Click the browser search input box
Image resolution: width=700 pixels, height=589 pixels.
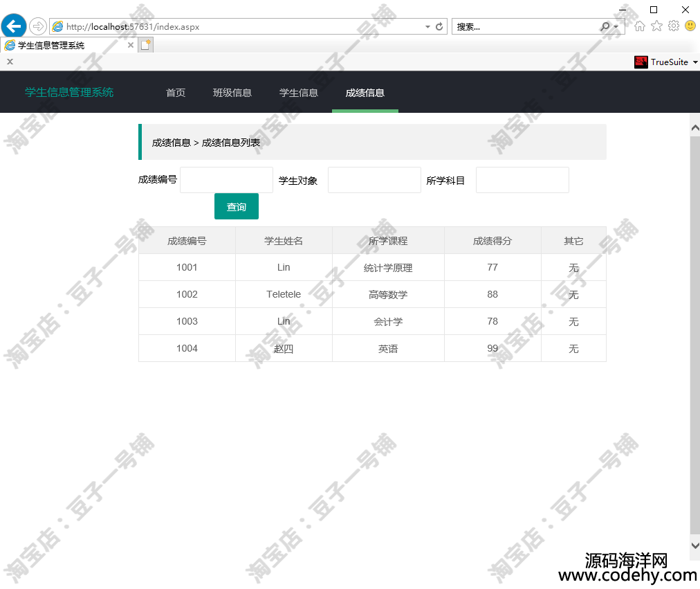526,27
